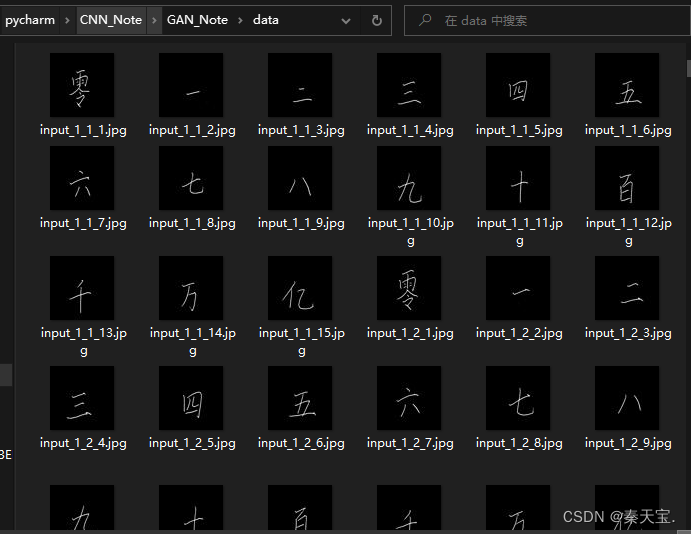This screenshot has height=534, width=691.
Task: Select thumbnail of input_1_1_5.jpg
Action: click(x=518, y=85)
